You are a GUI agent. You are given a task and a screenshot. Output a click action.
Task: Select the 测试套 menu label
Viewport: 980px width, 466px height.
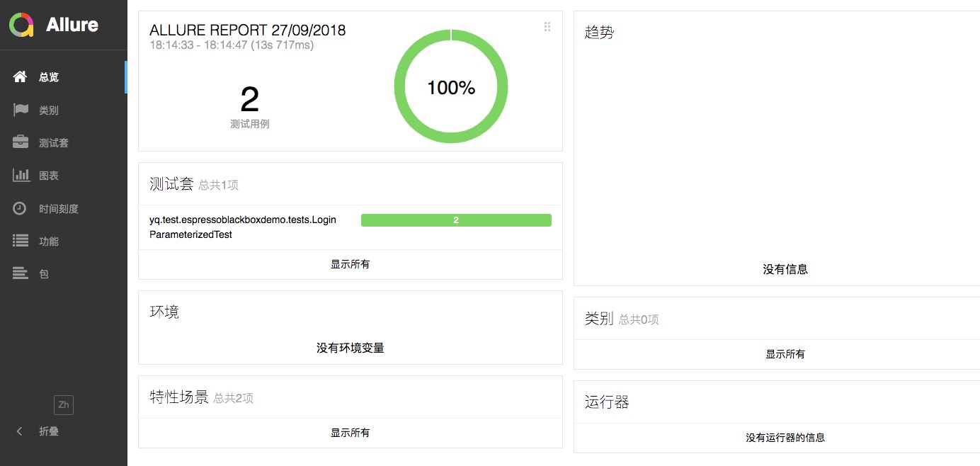(x=54, y=143)
